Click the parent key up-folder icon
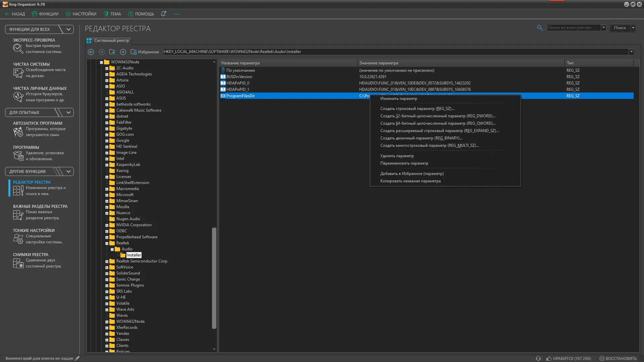 click(x=112, y=52)
